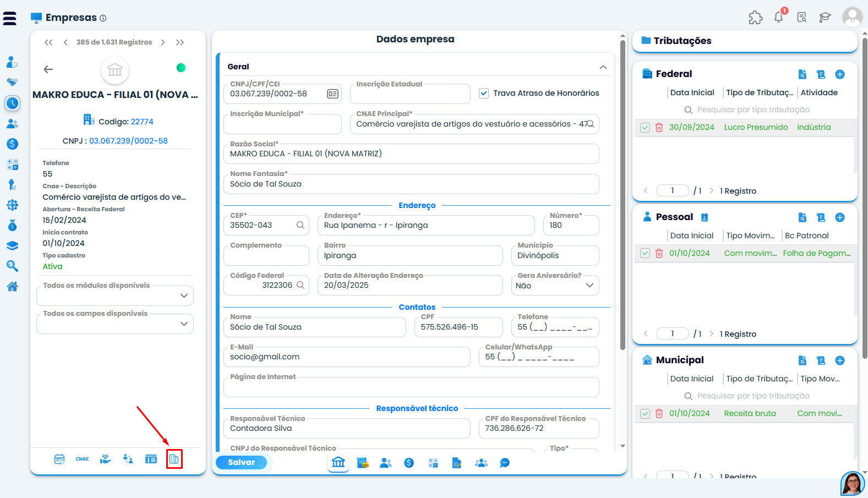Jump to first company record

48,42
